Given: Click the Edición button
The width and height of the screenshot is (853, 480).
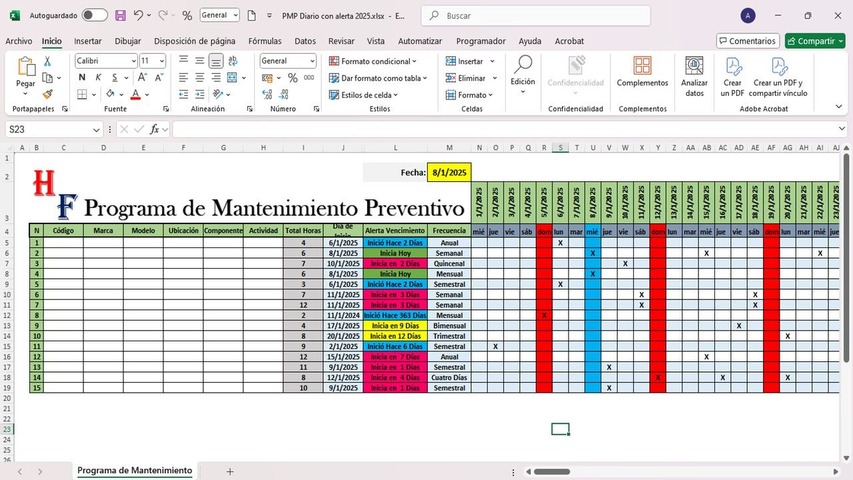Looking at the screenshot, I should [523, 75].
